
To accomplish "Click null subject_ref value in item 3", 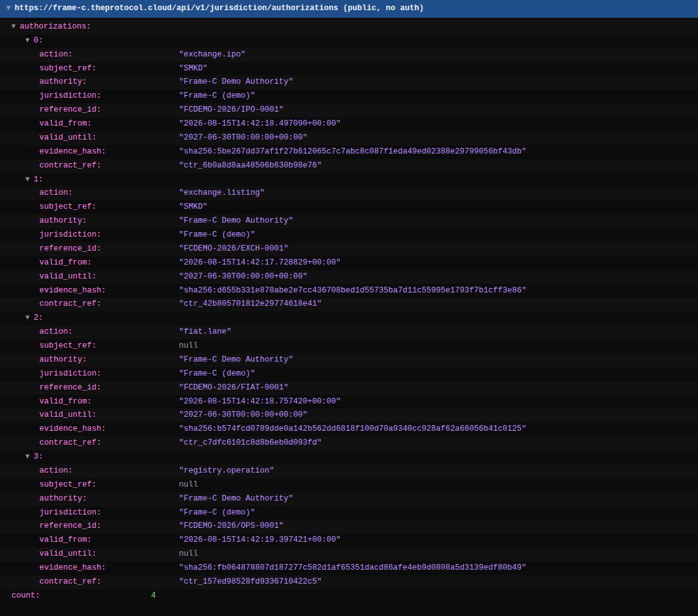I will pos(188,484).
